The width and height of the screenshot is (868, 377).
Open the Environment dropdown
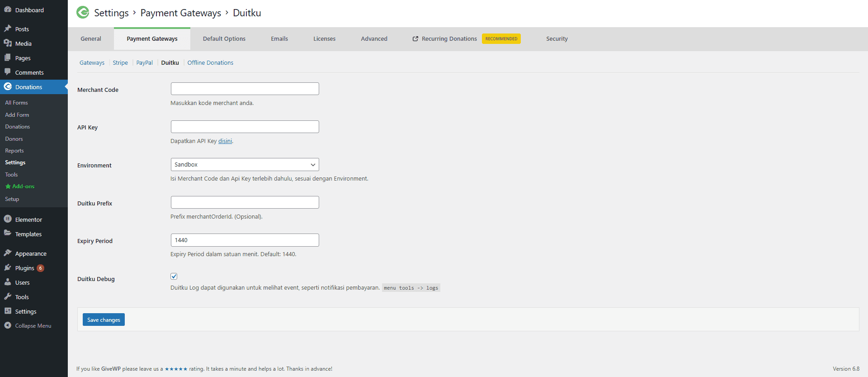(245, 164)
